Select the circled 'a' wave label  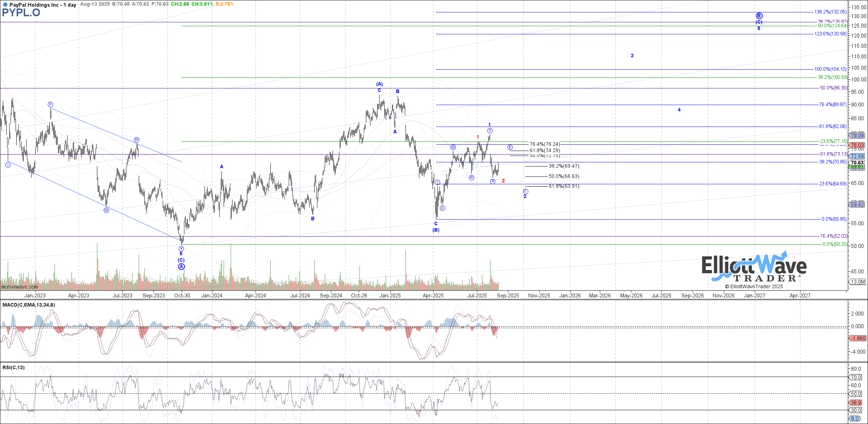pos(493,181)
